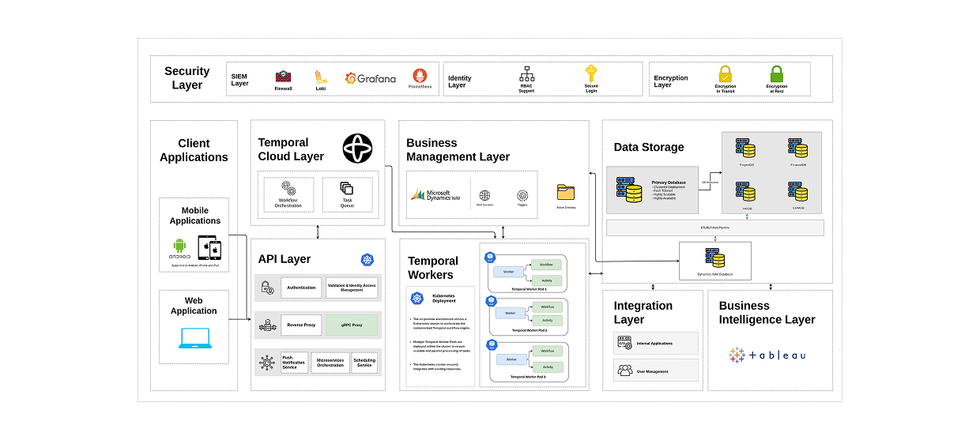Screen dimensions: 980x440
Task: Click the "Kubernetes Deployment" label
Action: pyautogui.click(x=443, y=298)
